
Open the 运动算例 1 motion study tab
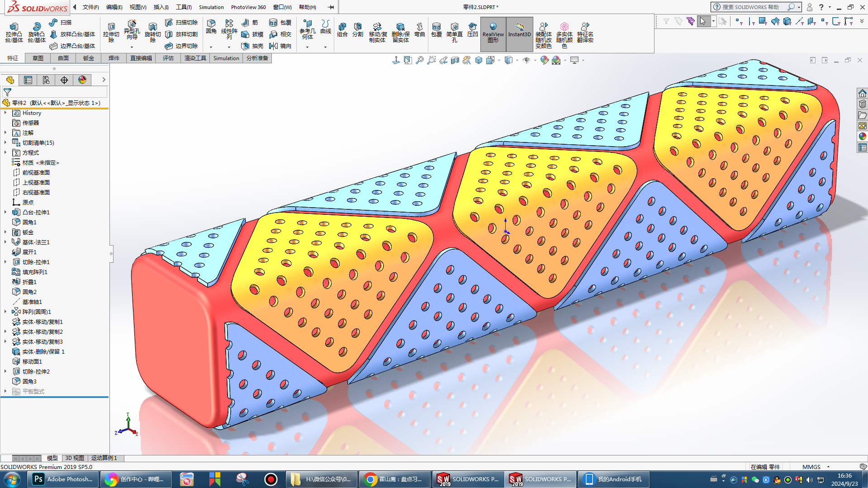[104, 458]
